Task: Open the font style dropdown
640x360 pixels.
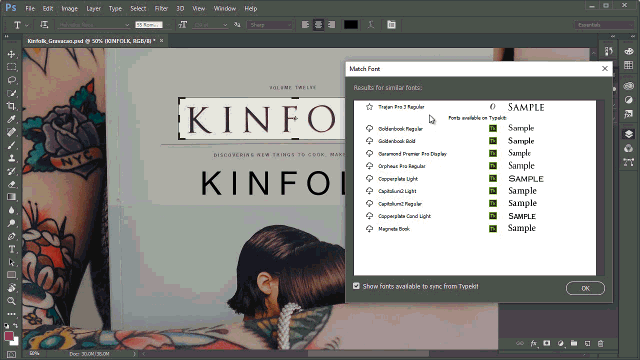Action: 167,25
